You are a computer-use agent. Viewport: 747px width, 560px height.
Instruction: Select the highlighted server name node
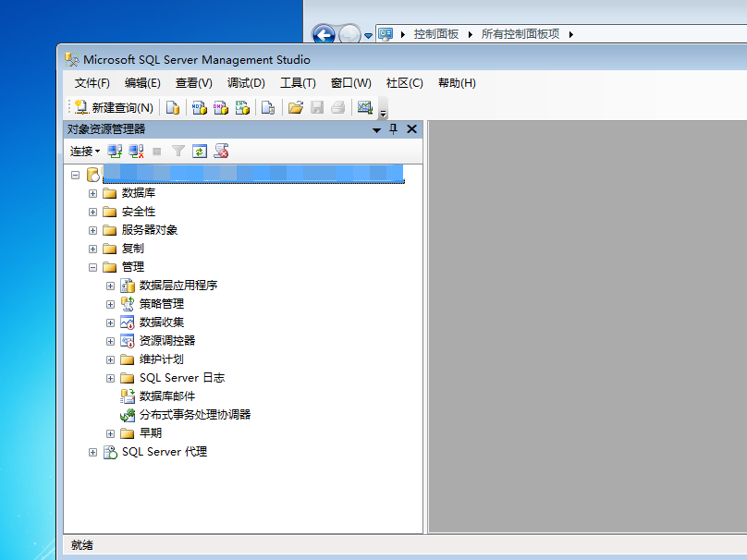[x=253, y=174]
